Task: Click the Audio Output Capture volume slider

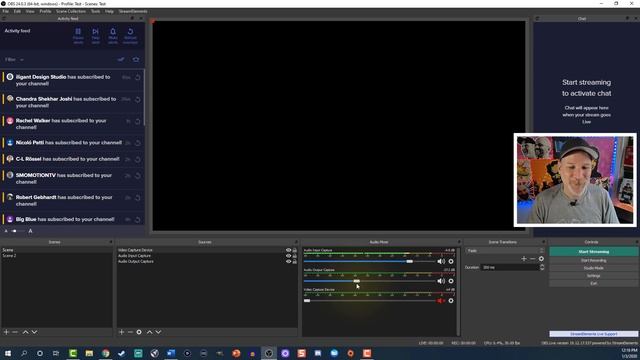Action: 369,281
